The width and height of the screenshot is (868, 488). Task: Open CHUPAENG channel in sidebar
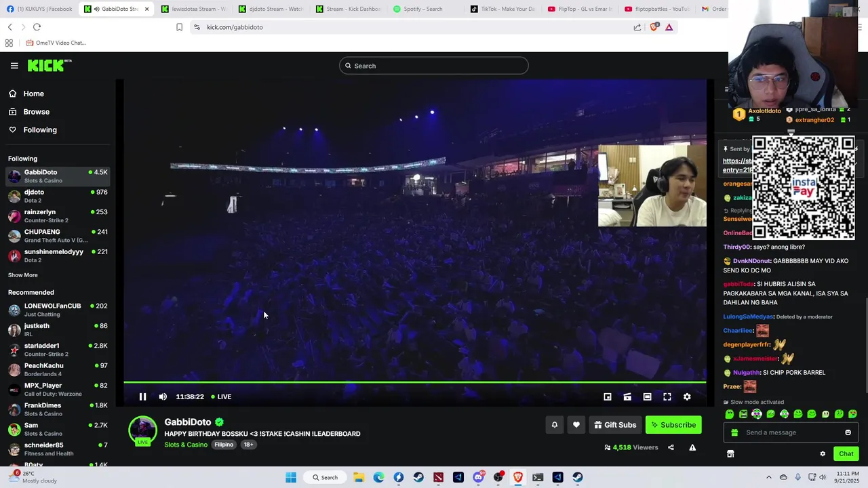click(x=58, y=235)
